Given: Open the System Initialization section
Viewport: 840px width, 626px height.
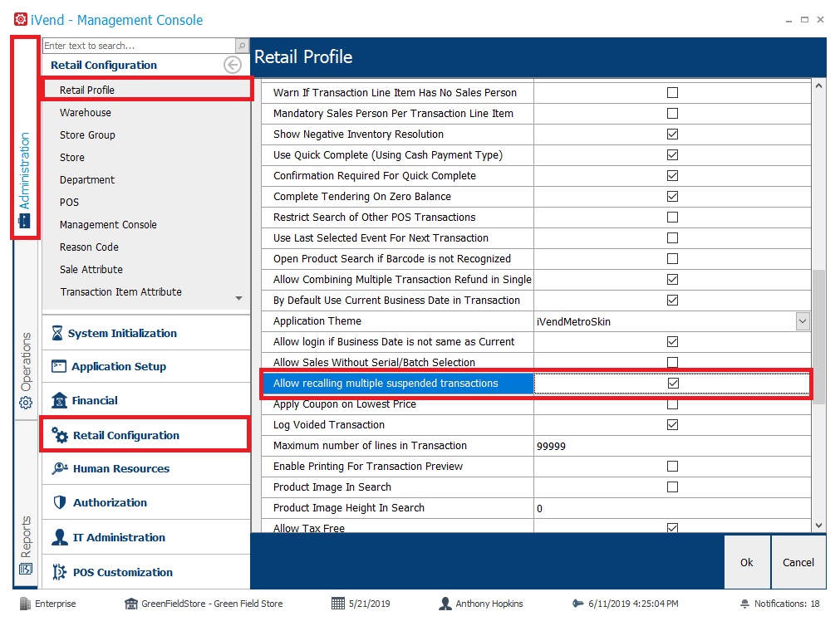Looking at the screenshot, I should (x=146, y=333).
